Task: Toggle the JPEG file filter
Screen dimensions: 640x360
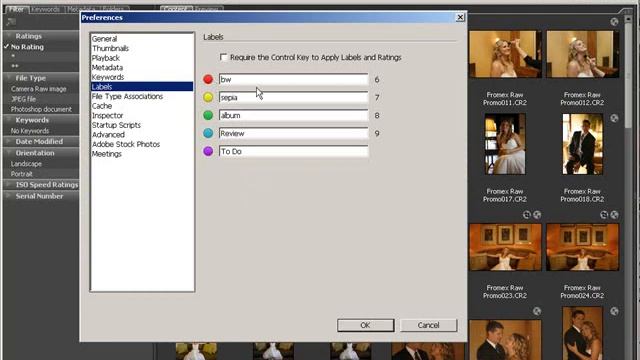Action: [24, 99]
